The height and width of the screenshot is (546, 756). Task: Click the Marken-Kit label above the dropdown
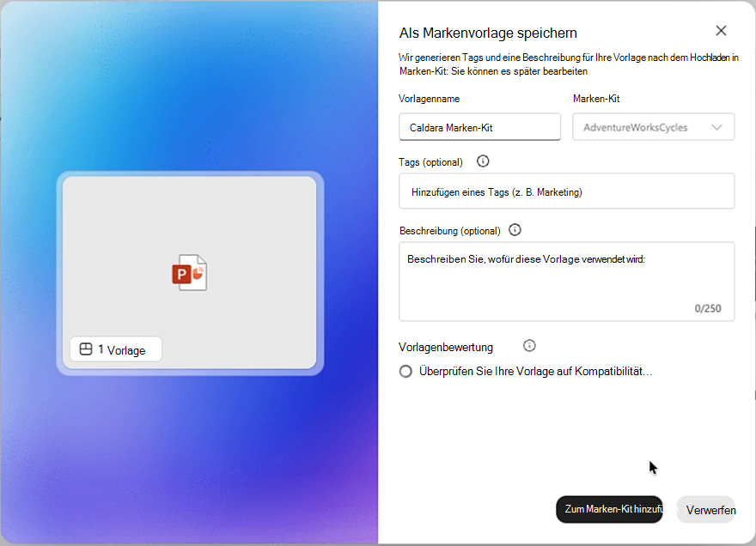596,99
